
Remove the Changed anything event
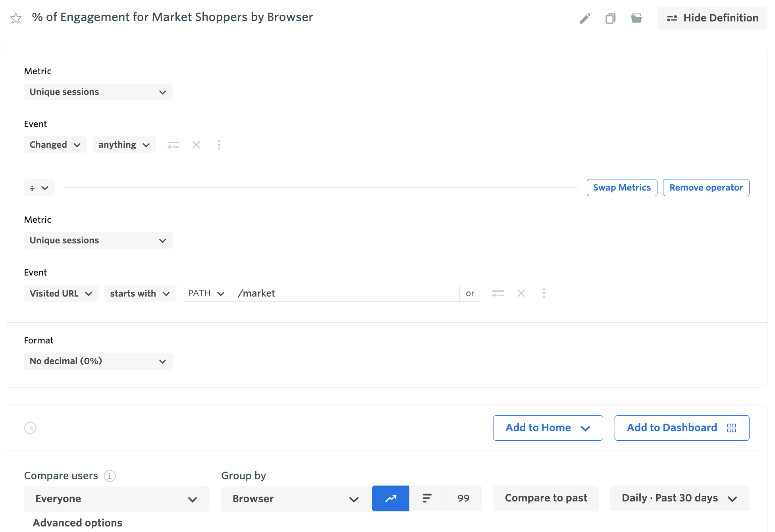(196, 145)
